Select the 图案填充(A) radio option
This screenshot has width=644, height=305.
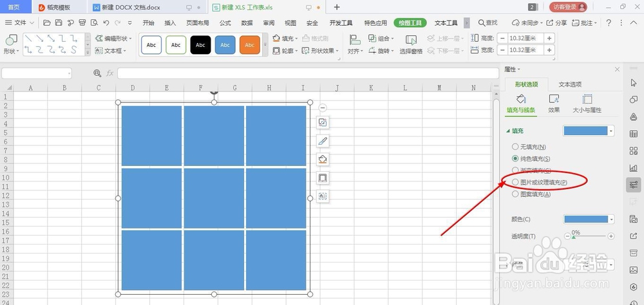coord(515,194)
